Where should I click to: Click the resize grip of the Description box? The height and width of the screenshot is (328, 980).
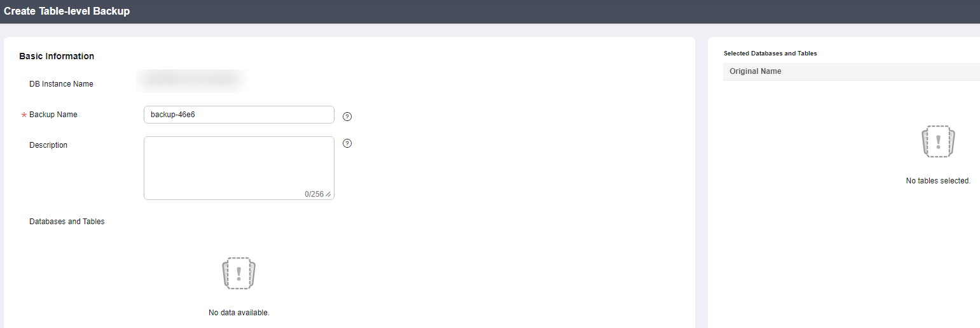[x=328, y=194]
